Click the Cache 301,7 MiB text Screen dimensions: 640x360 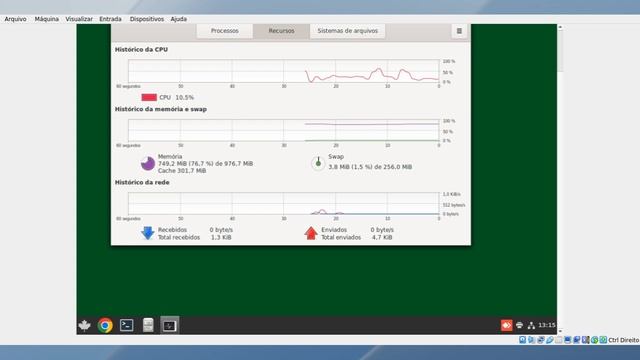click(182, 171)
